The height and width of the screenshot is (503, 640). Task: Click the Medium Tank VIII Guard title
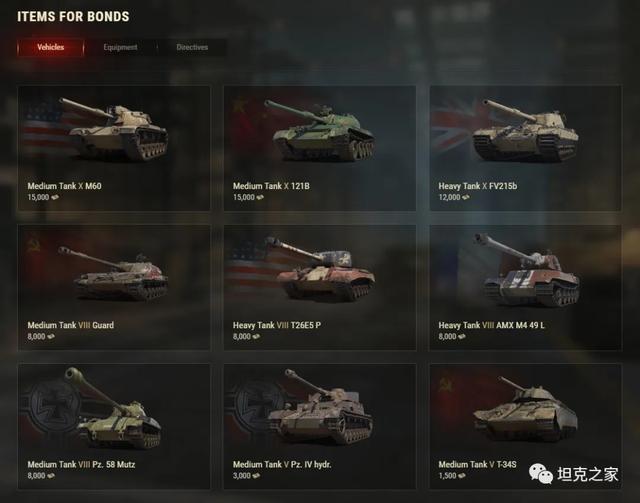[71, 325]
